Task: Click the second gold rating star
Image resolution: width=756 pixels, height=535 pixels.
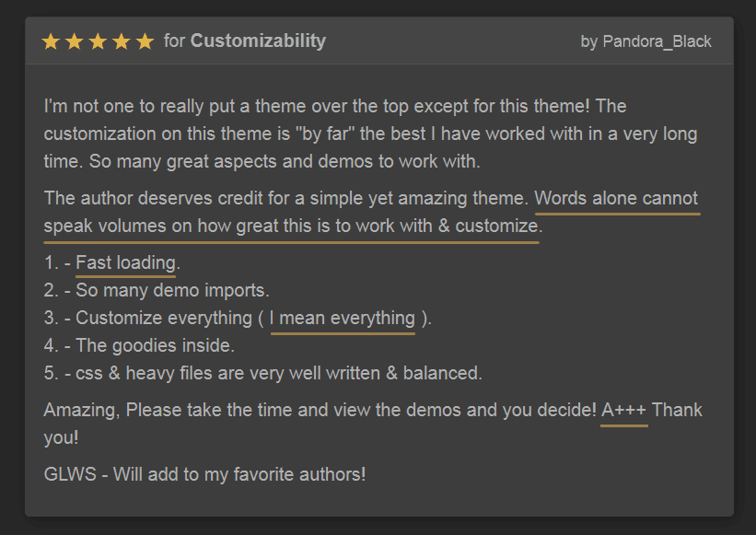Action: point(75,41)
